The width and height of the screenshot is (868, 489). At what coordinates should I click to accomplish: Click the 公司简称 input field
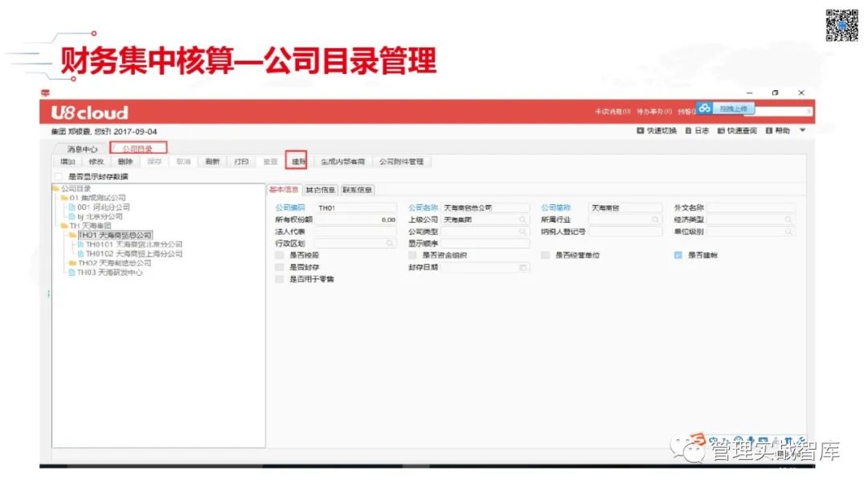point(625,208)
